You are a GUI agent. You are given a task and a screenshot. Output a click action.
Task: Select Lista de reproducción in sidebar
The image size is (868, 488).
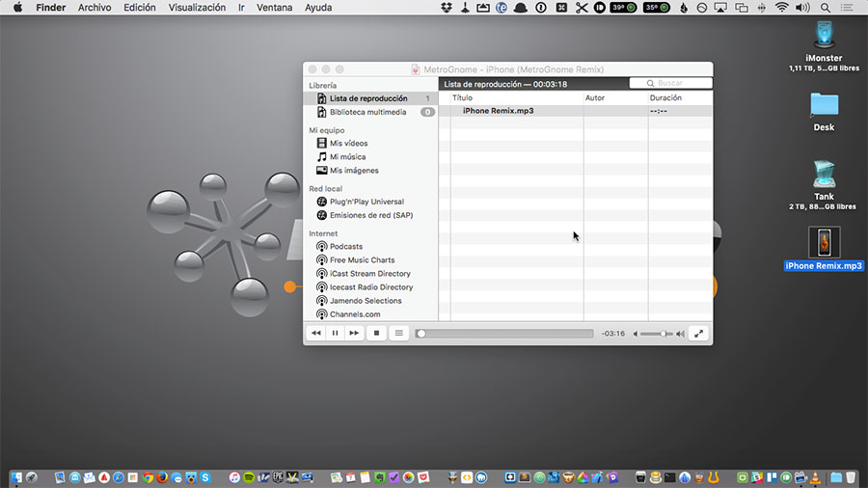[370, 98]
